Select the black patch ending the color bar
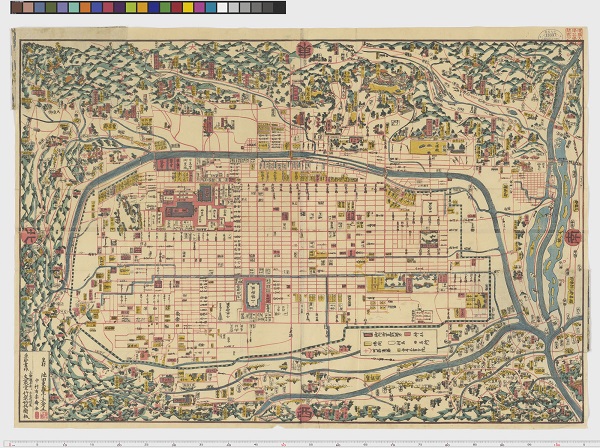600x448 pixels. click(x=280, y=8)
